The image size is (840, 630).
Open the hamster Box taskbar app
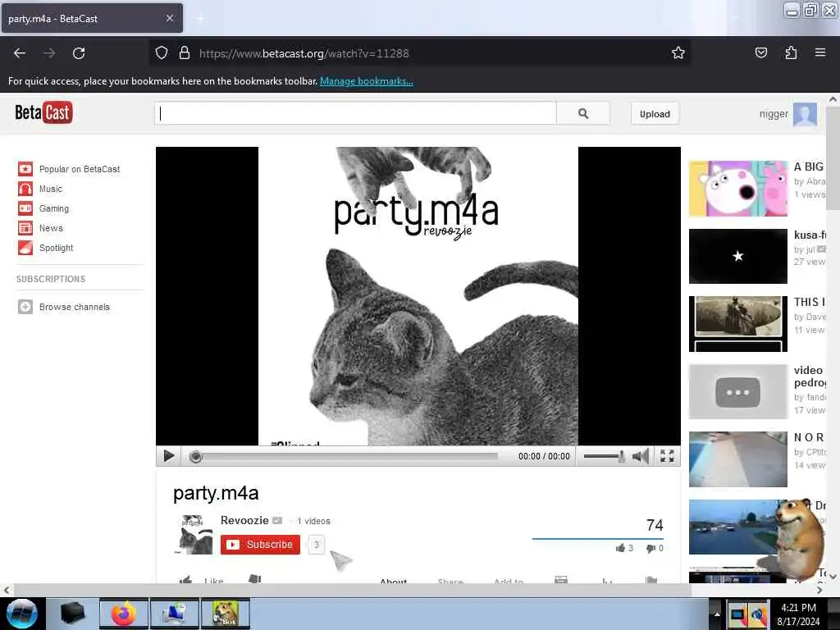click(x=226, y=614)
